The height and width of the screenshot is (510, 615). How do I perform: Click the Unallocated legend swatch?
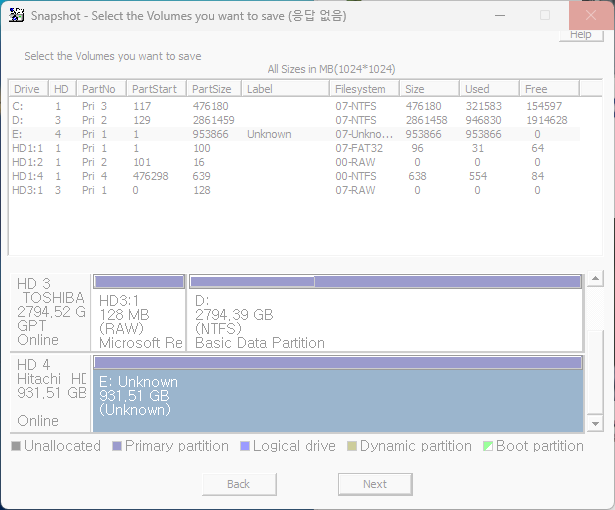point(16,446)
